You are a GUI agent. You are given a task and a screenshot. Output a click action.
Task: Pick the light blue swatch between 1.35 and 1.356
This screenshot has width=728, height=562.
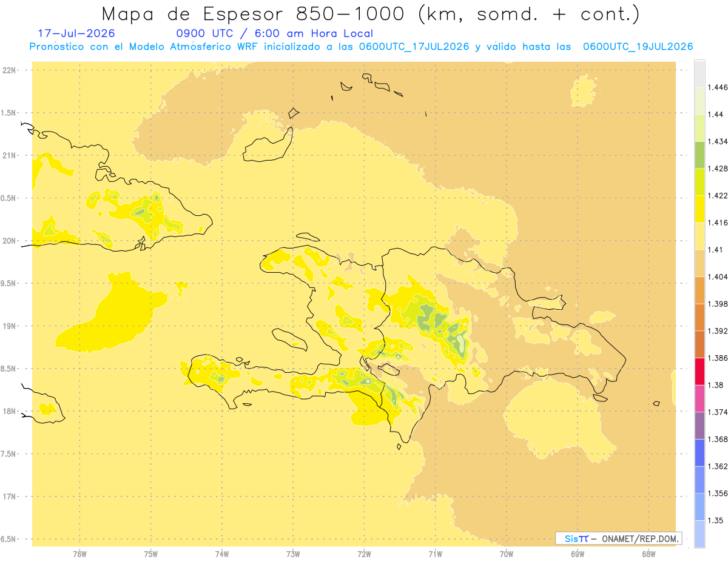tap(699, 507)
